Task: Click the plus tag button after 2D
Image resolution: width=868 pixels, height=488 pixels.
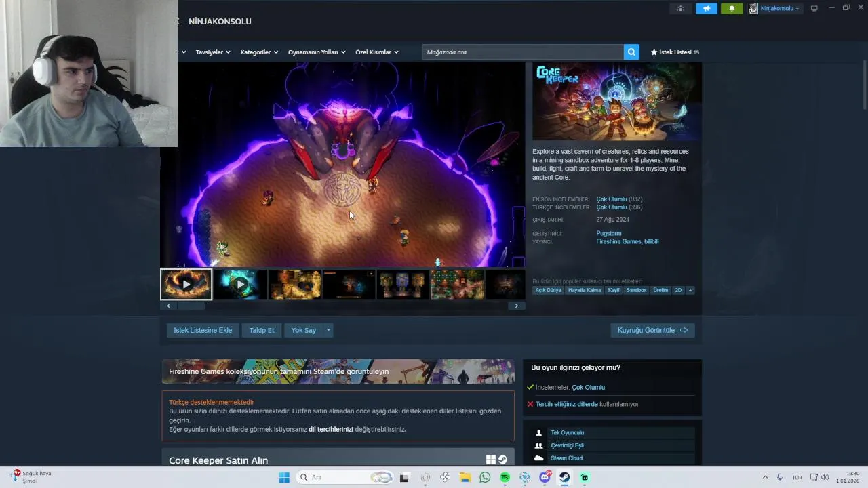Action: [690, 290]
